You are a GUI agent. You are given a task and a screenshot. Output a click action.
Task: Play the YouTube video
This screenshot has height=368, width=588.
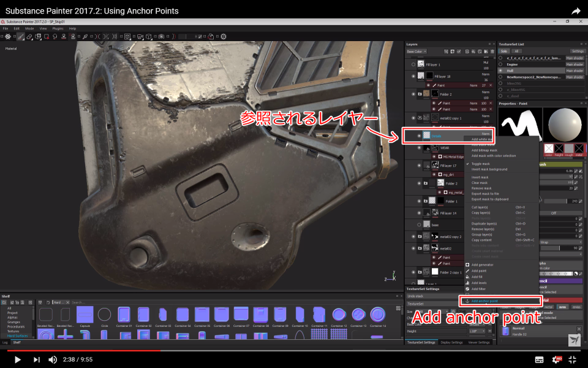point(17,360)
